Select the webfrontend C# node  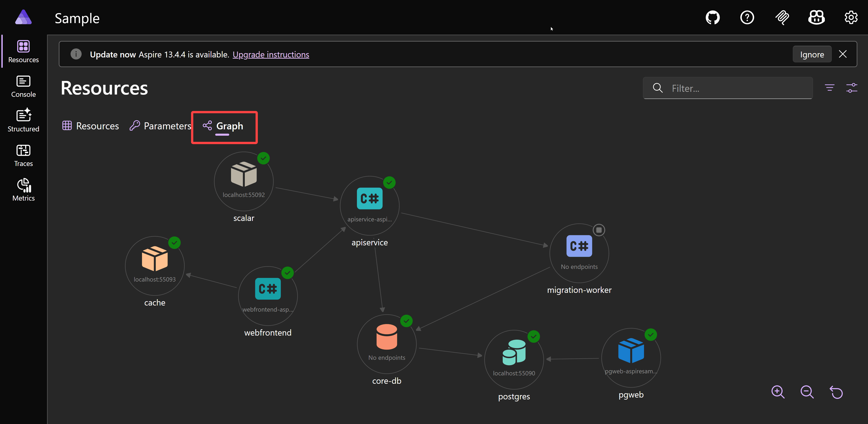268,296
